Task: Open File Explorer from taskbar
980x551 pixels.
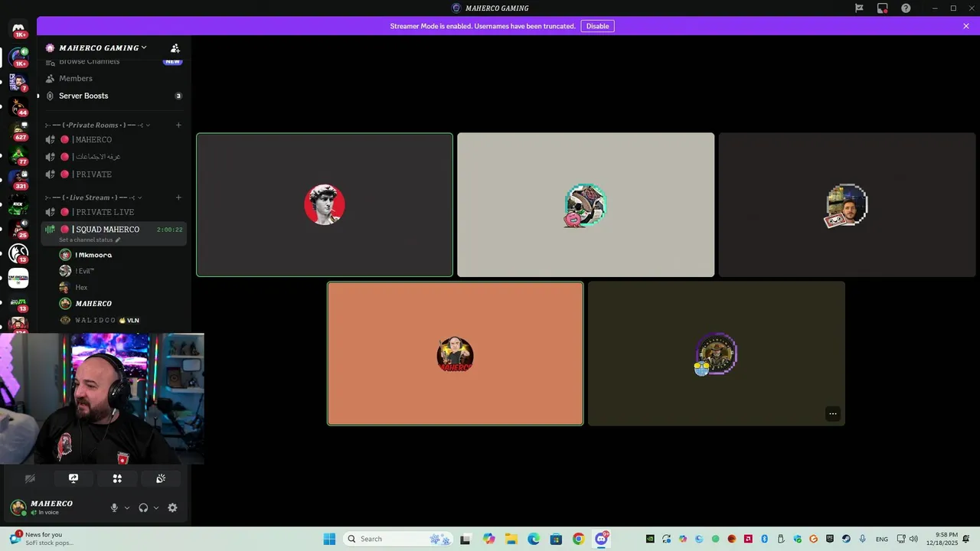Action: pyautogui.click(x=511, y=539)
